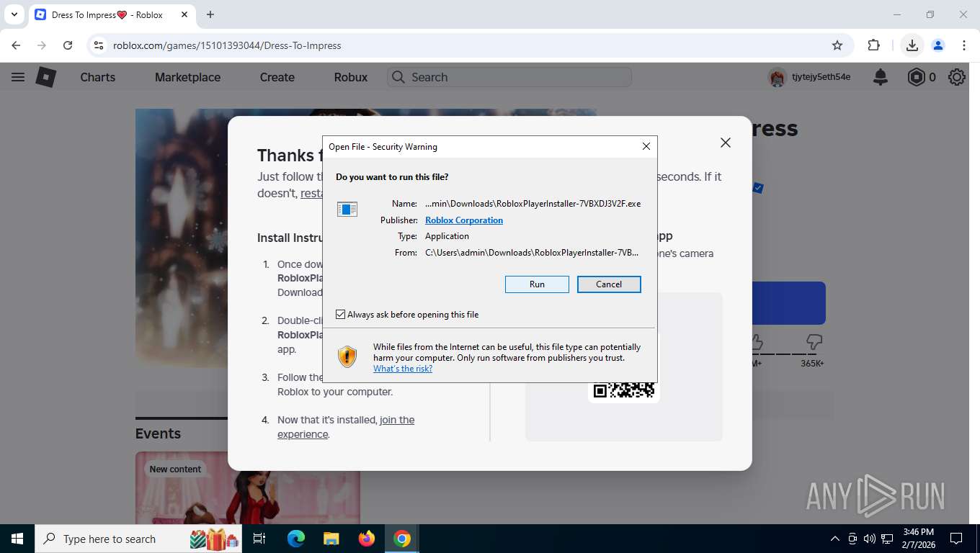The image size is (980, 553).
Task: Launch Firefox from taskbar
Action: [367, 539]
